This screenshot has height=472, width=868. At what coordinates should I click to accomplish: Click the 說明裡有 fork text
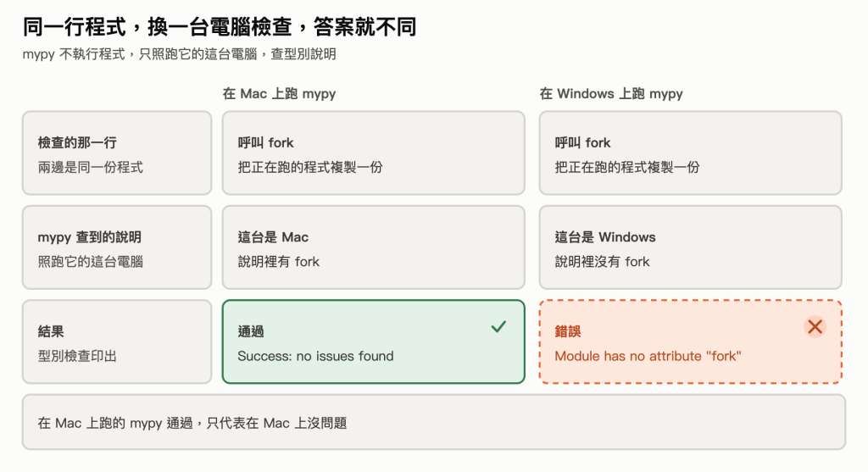[278, 262]
